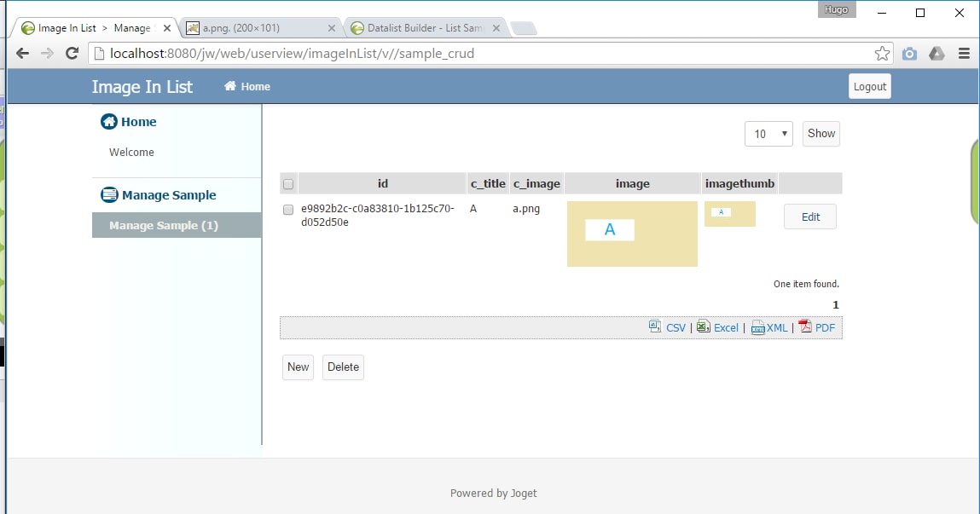
Task: Click the small imagethumb thumbnail
Action: pos(729,214)
